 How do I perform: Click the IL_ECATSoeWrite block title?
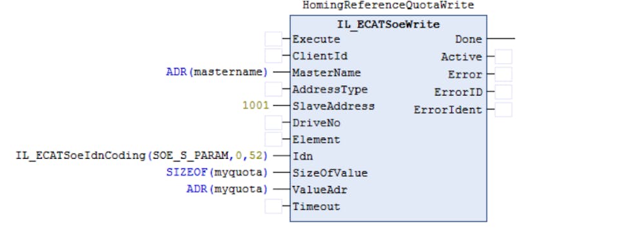click(x=389, y=25)
